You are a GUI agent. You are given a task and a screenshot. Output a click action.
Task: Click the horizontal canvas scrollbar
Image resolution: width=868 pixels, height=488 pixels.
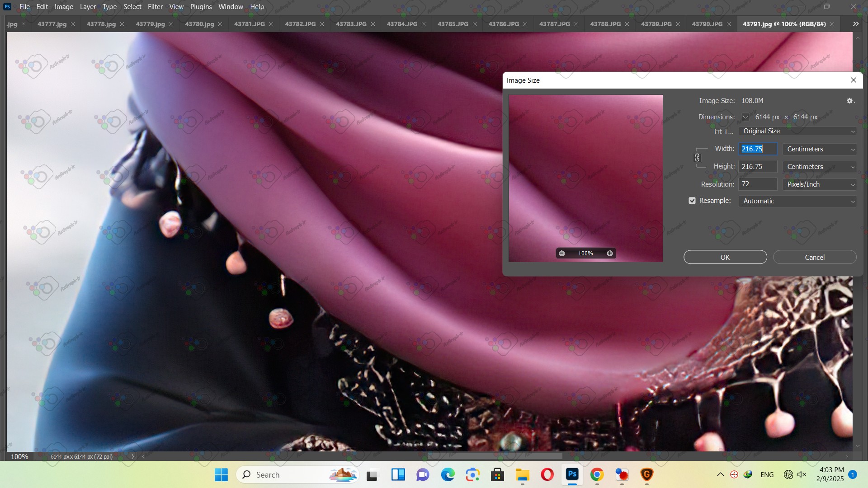click(495, 456)
